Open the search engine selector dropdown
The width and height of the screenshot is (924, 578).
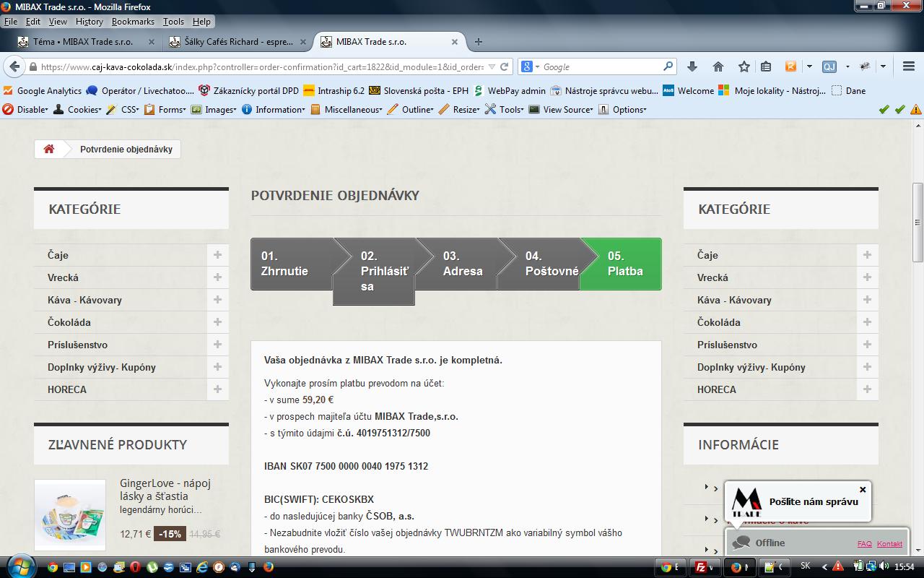[x=530, y=66]
